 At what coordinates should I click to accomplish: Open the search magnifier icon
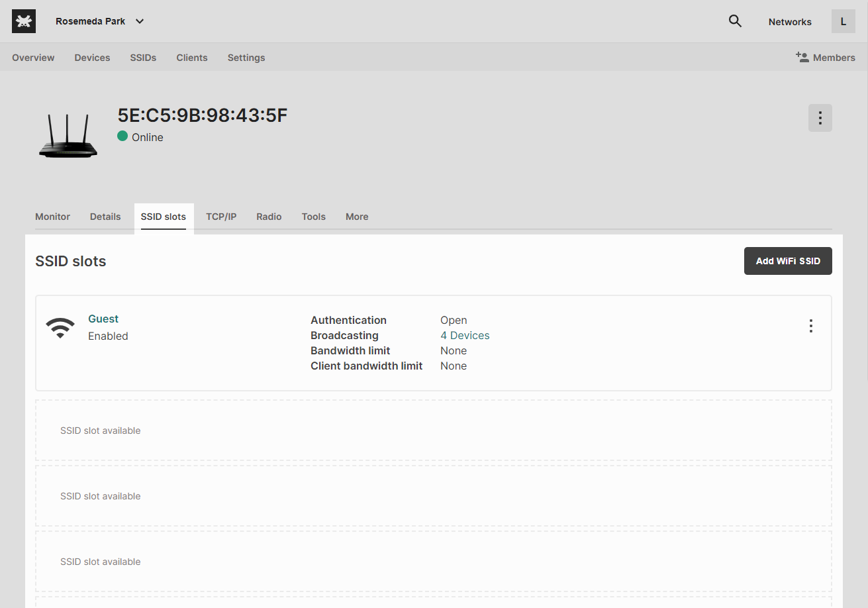pyautogui.click(x=735, y=21)
